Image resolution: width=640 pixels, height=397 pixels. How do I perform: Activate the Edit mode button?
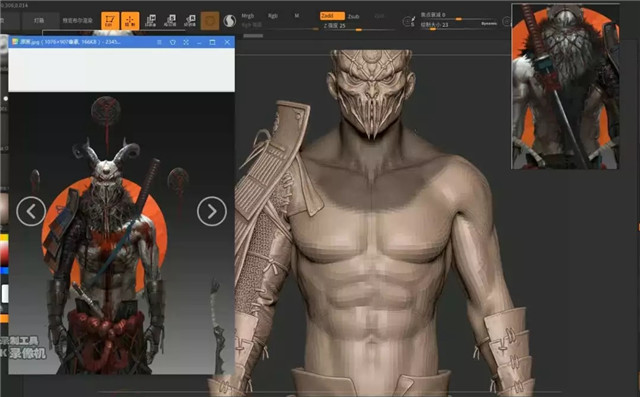click(x=110, y=21)
